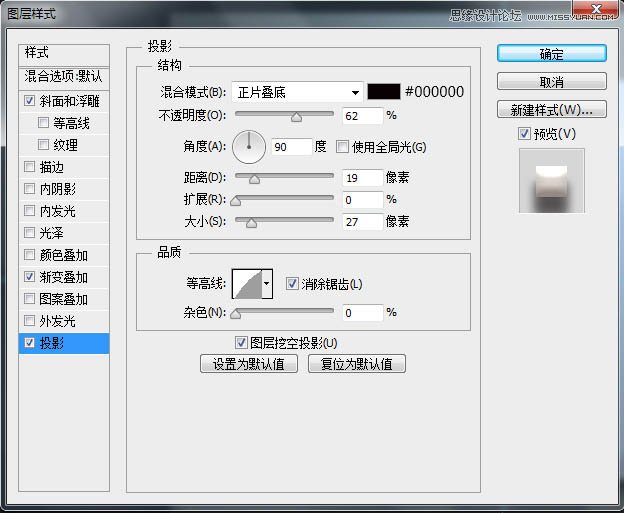The image size is (624, 513).
Task: Toggle 消除锯齿 checkbox
Action: point(292,284)
